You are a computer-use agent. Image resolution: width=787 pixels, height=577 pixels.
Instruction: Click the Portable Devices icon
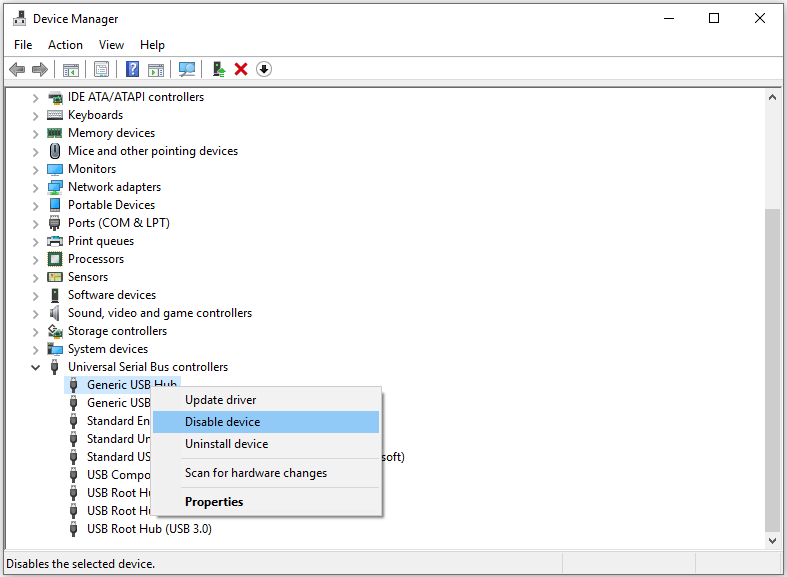(x=55, y=205)
